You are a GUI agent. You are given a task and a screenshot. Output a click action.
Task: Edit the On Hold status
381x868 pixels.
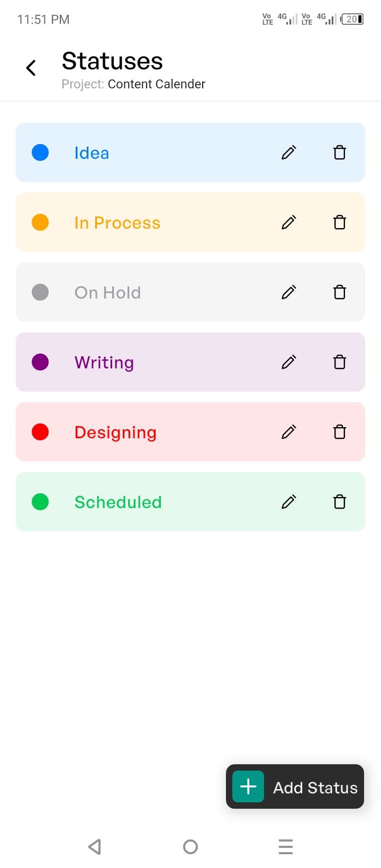pyautogui.click(x=288, y=292)
